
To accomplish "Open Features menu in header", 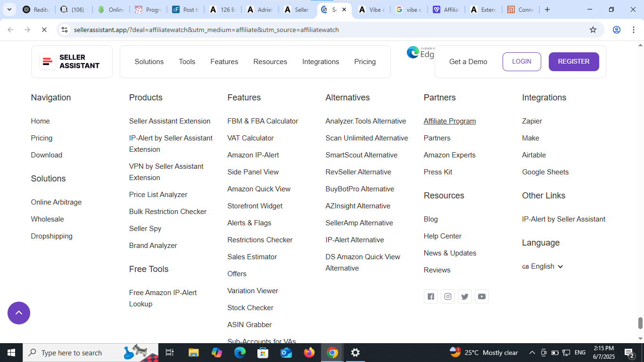I will click(224, 62).
